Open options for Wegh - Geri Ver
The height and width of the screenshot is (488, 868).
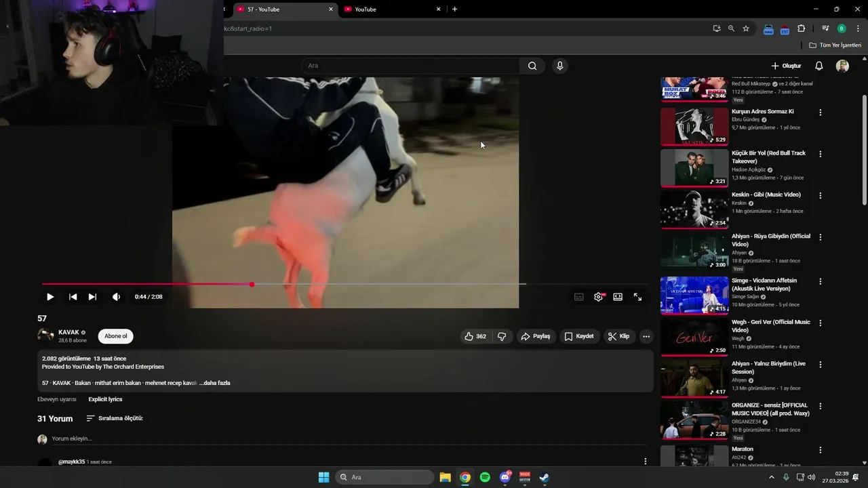821,323
